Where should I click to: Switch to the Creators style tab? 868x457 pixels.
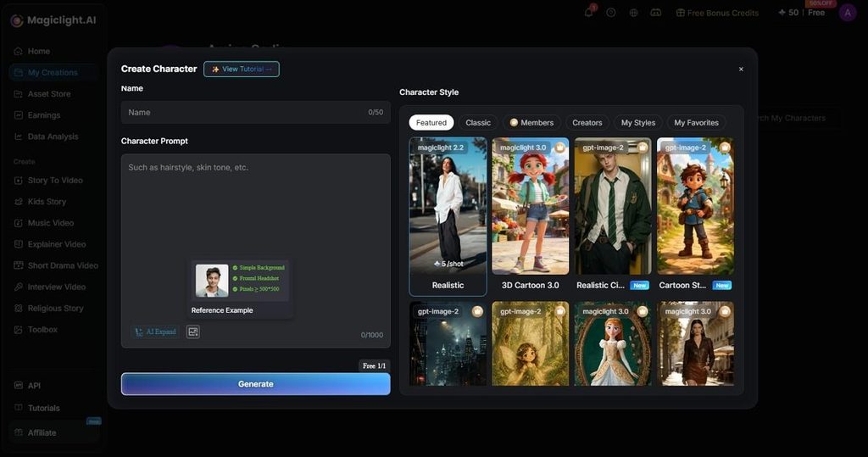(x=587, y=122)
